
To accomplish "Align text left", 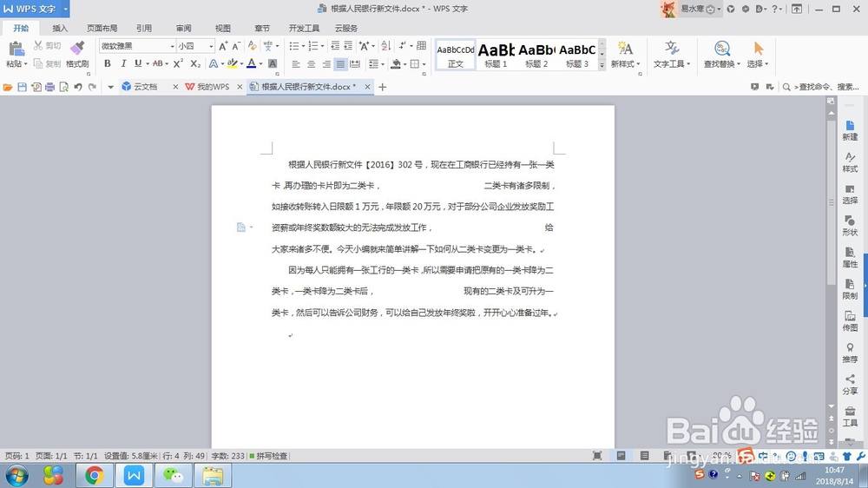I will [x=296, y=64].
